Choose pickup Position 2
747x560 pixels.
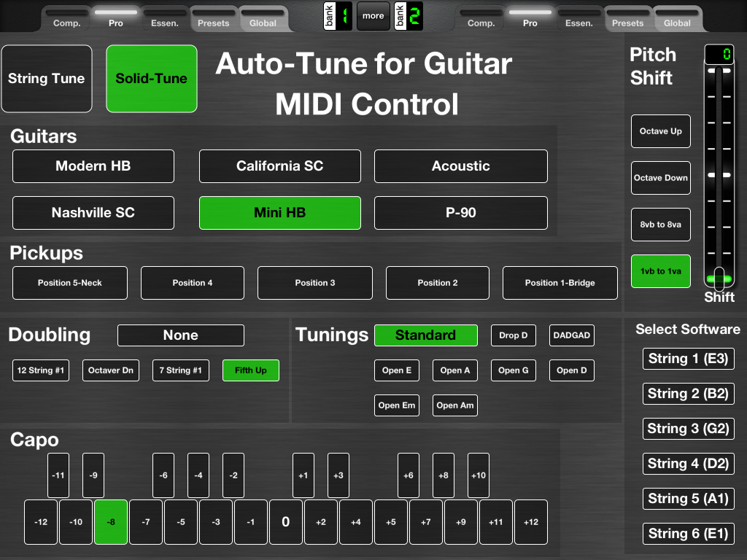click(438, 283)
